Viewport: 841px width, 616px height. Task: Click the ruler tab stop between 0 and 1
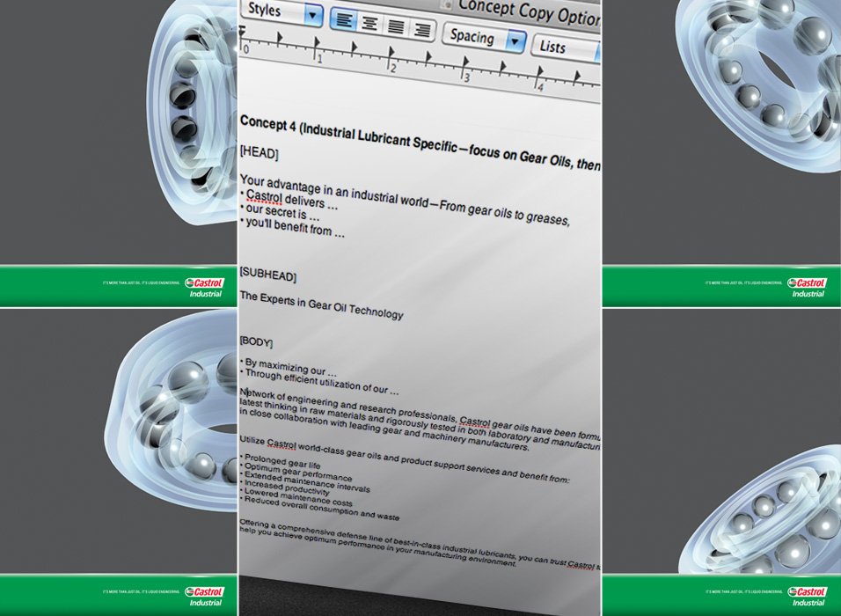[x=280, y=37]
